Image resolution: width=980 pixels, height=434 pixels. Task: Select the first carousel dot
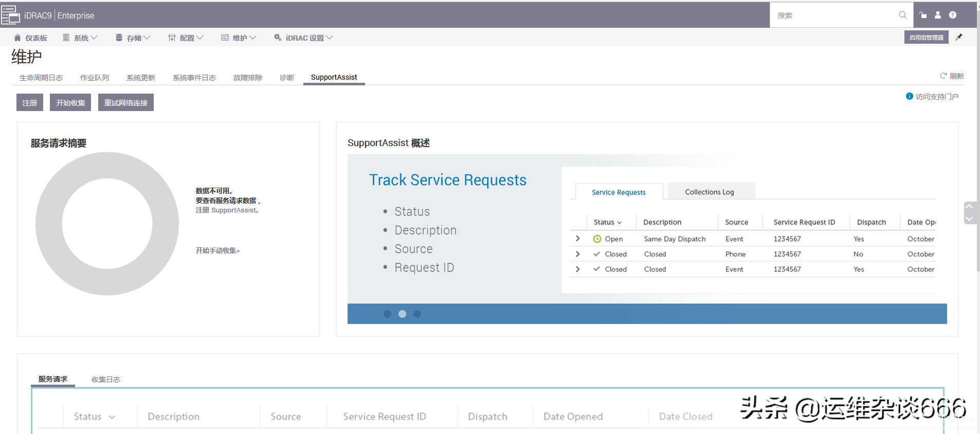(x=388, y=314)
